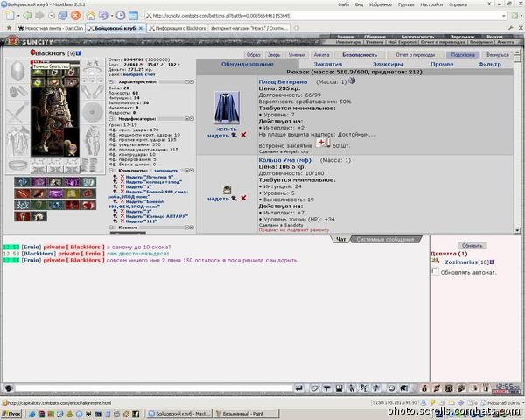The width and height of the screenshot is (525, 420).
Task: Click the smiley icon in chat toolbar
Action: click(x=391, y=388)
